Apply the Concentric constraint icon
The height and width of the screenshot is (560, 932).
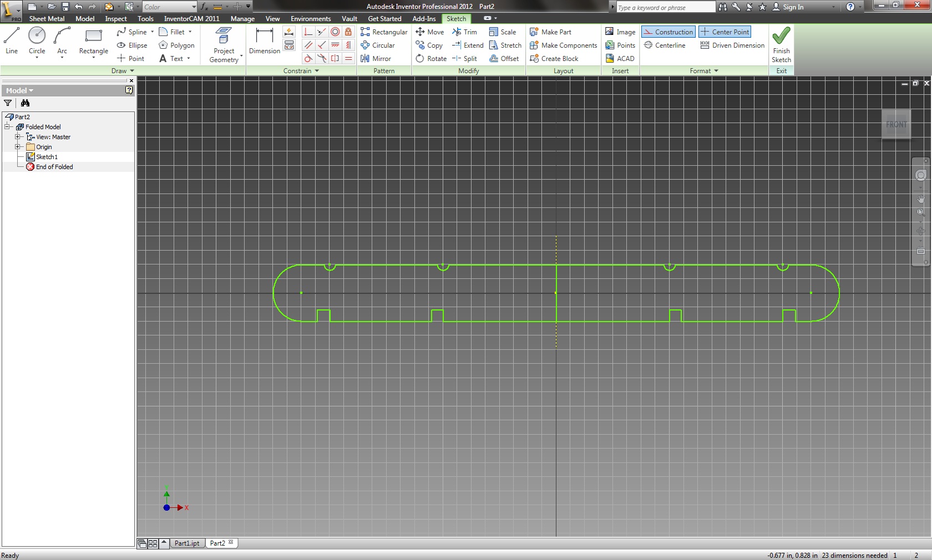point(335,32)
